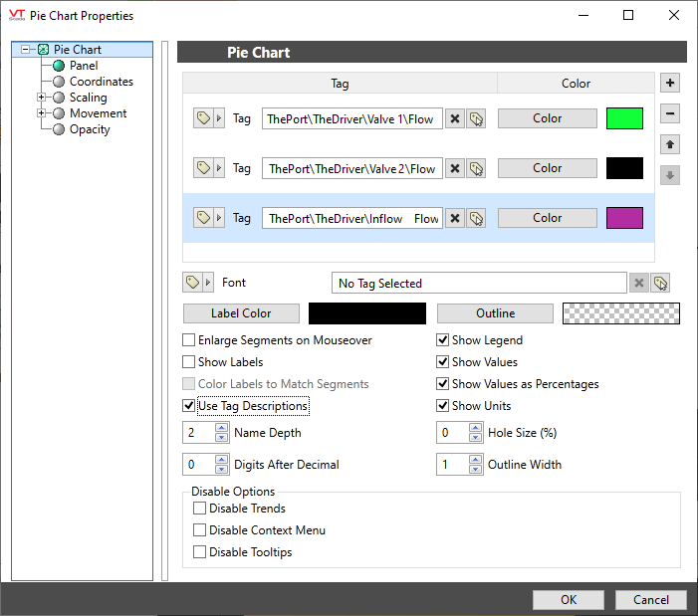The width and height of the screenshot is (698, 616).
Task: Toggle the Show Legend checkbox
Action: [x=443, y=340]
